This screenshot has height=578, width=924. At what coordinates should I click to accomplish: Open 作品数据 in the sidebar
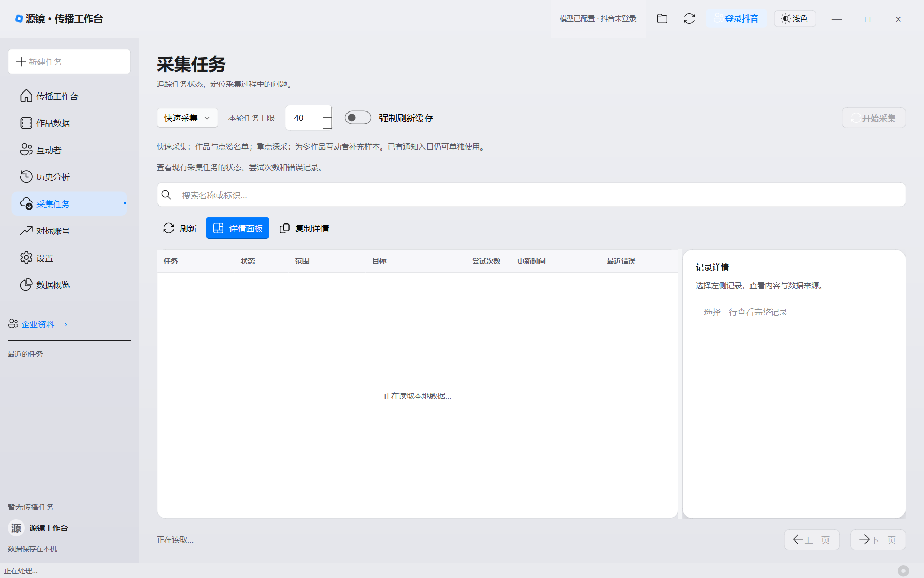pyautogui.click(x=69, y=123)
